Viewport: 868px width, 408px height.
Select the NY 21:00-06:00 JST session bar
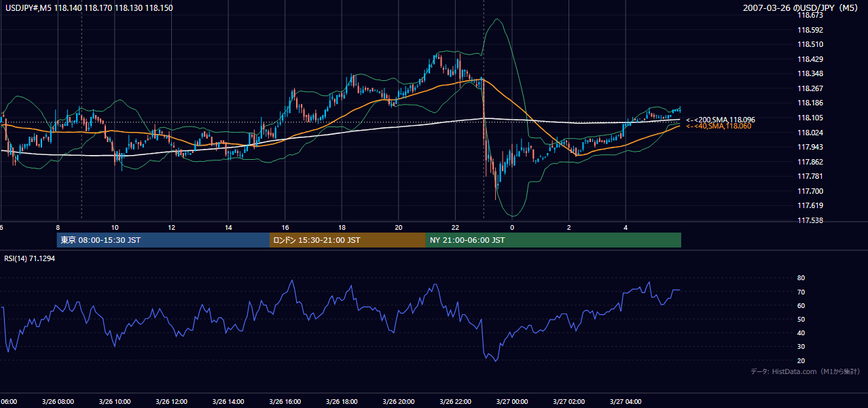pyautogui.click(x=554, y=240)
